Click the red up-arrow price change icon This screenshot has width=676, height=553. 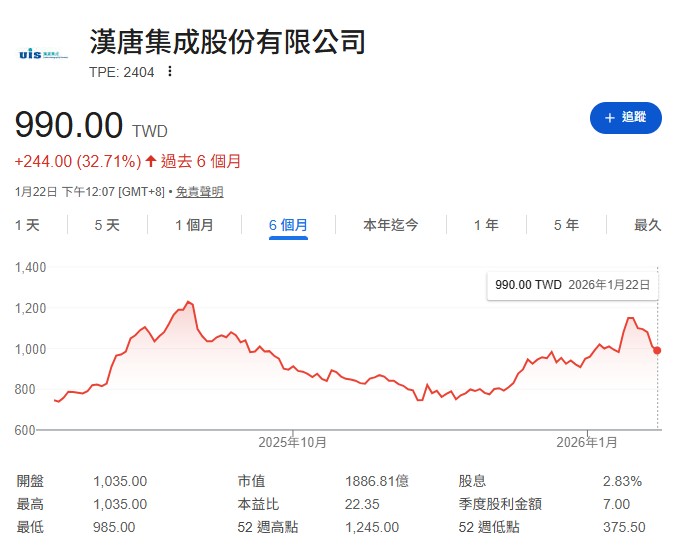point(150,162)
